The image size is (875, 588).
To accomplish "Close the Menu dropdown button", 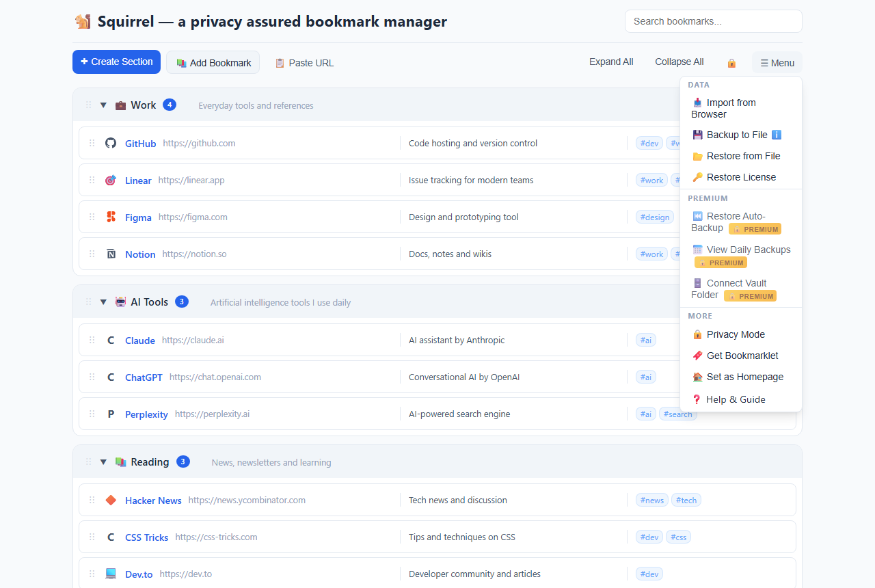I will pos(777,62).
